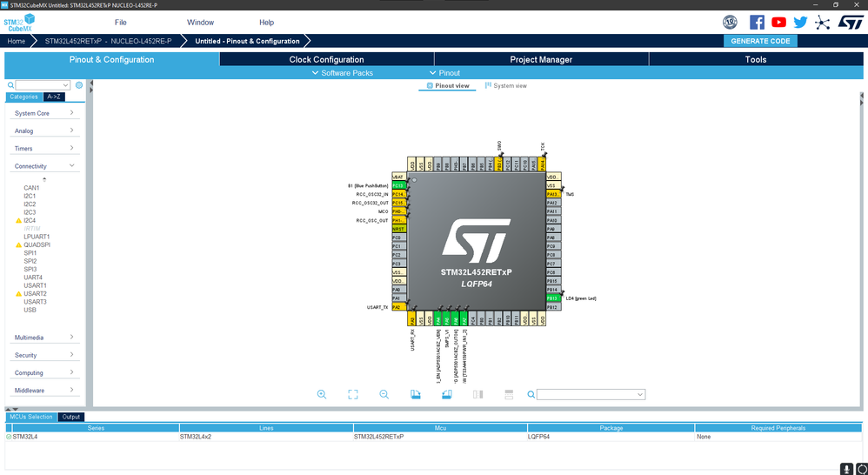Select CAN1 in the Connectivity list
Image resolution: width=868 pixels, height=475 pixels.
(x=31, y=188)
